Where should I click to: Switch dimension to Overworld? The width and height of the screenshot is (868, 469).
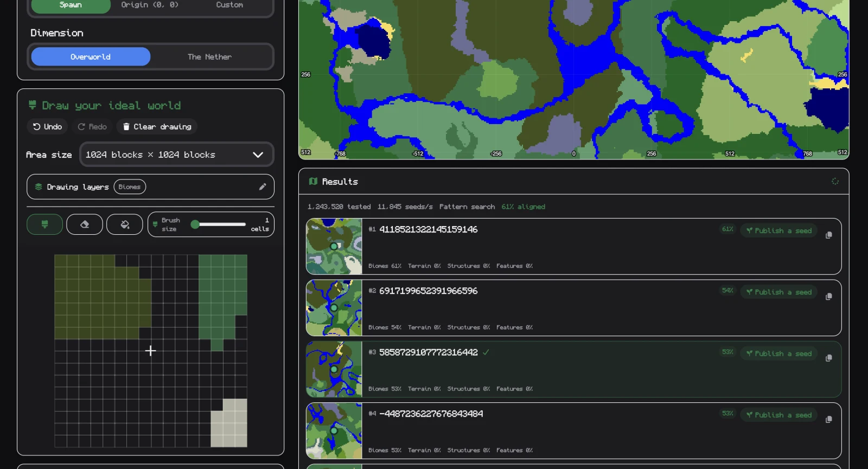[91, 56]
